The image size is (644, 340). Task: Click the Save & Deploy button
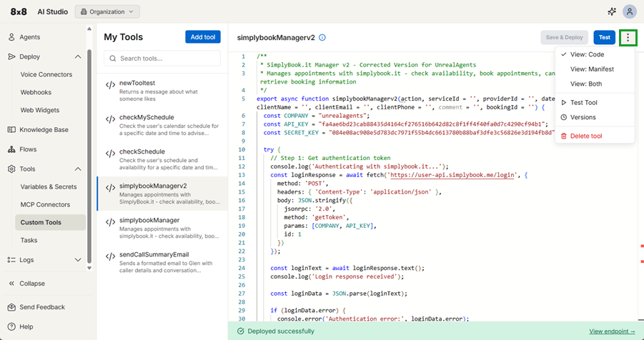click(565, 37)
